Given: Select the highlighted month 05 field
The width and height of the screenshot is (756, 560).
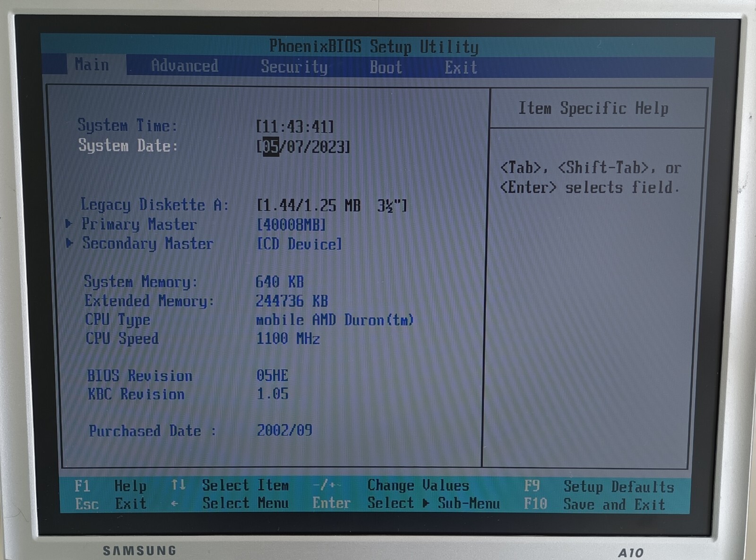Looking at the screenshot, I should tap(271, 146).
